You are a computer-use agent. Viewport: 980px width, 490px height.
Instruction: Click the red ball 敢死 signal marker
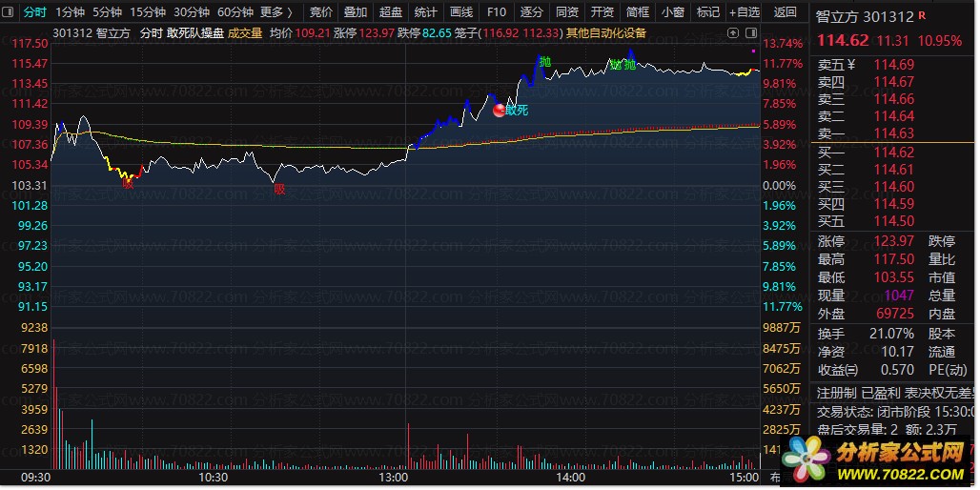click(500, 111)
